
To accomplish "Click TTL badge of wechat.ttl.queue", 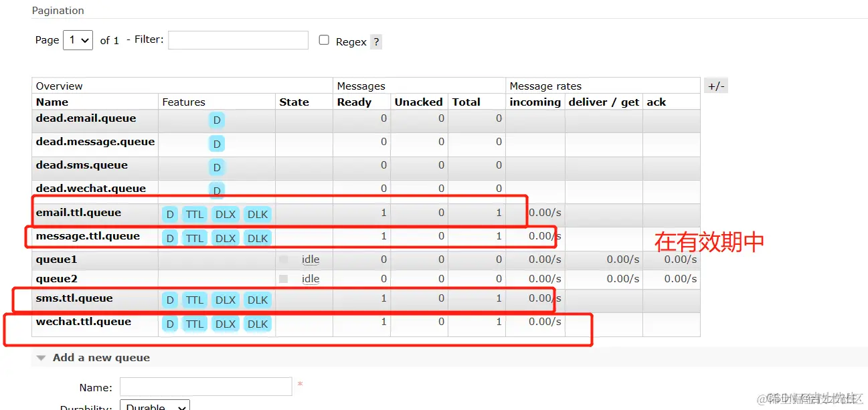I will [195, 324].
